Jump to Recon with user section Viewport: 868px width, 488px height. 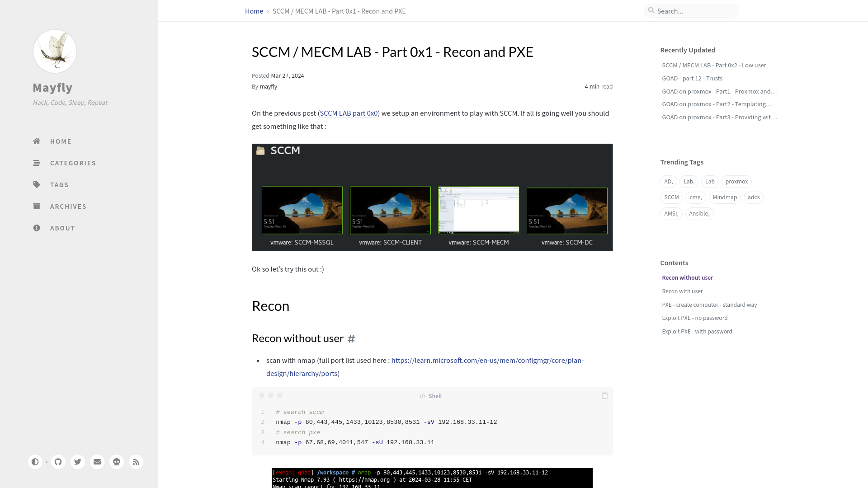point(682,291)
